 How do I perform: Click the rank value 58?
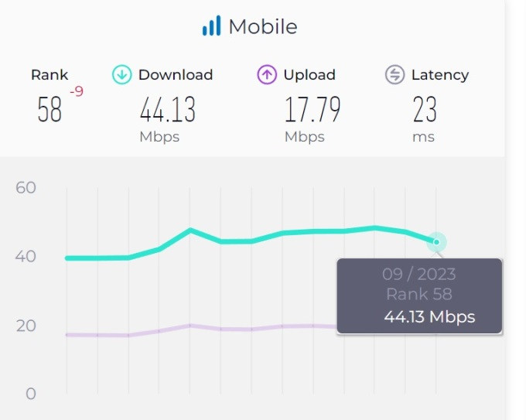[x=50, y=111]
